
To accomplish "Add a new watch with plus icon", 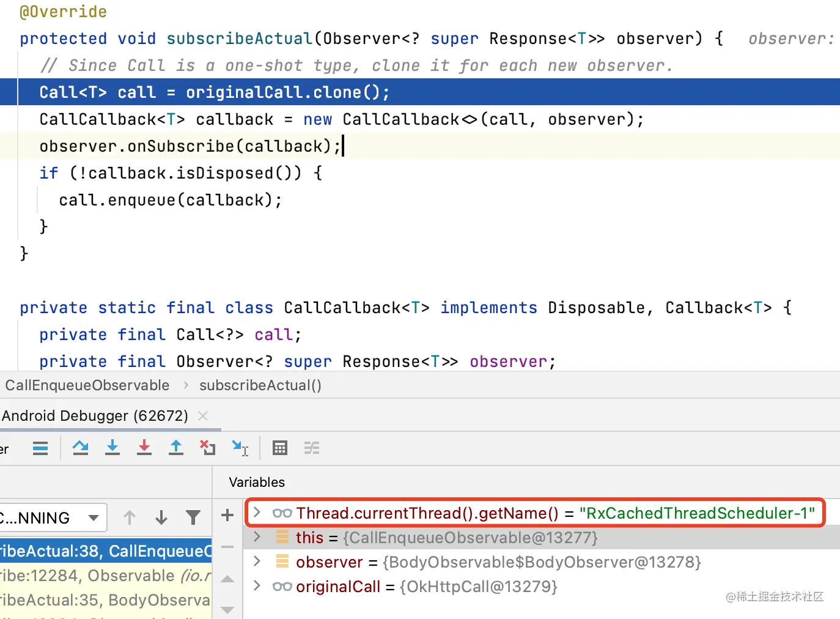I will click(x=227, y=515).
